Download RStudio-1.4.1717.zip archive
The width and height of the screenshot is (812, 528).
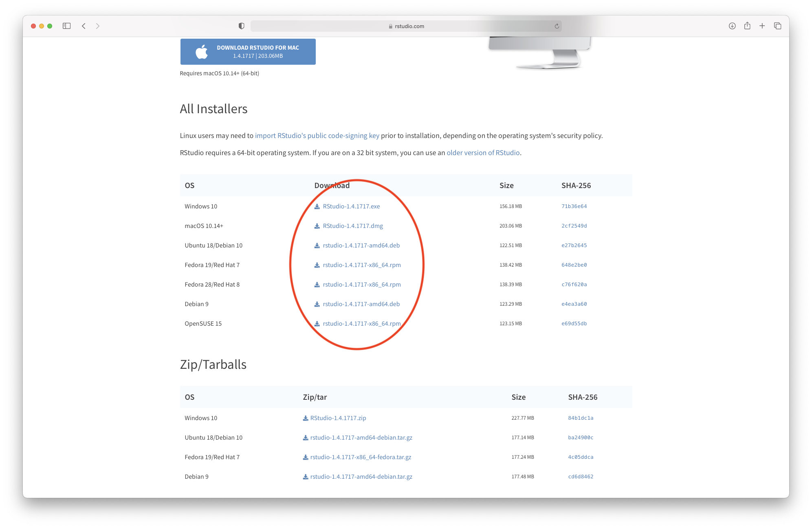point(338,418)
